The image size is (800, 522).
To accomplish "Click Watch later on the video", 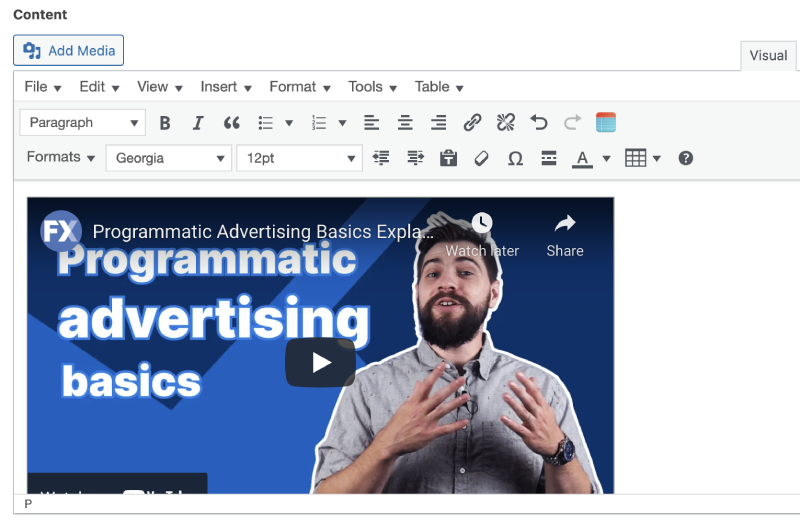I will pyautogui.click(x=482, y=235).
